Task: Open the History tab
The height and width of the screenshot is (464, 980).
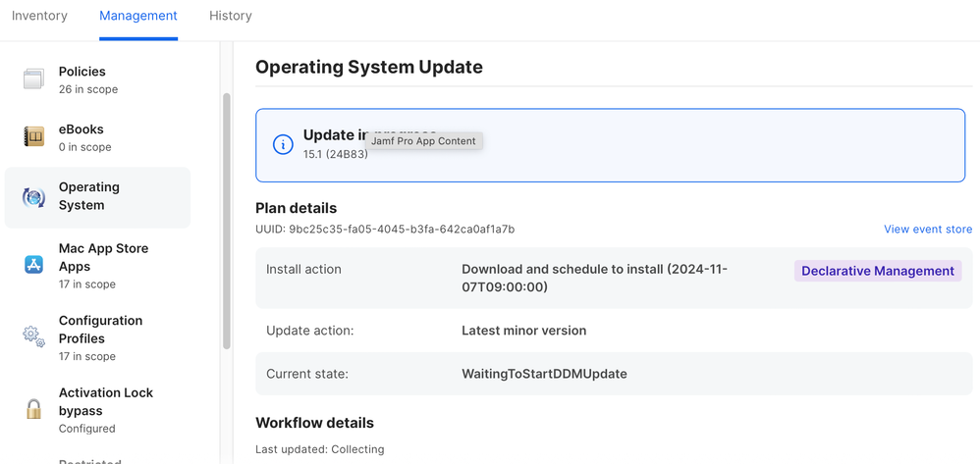Action: (231, 16)
